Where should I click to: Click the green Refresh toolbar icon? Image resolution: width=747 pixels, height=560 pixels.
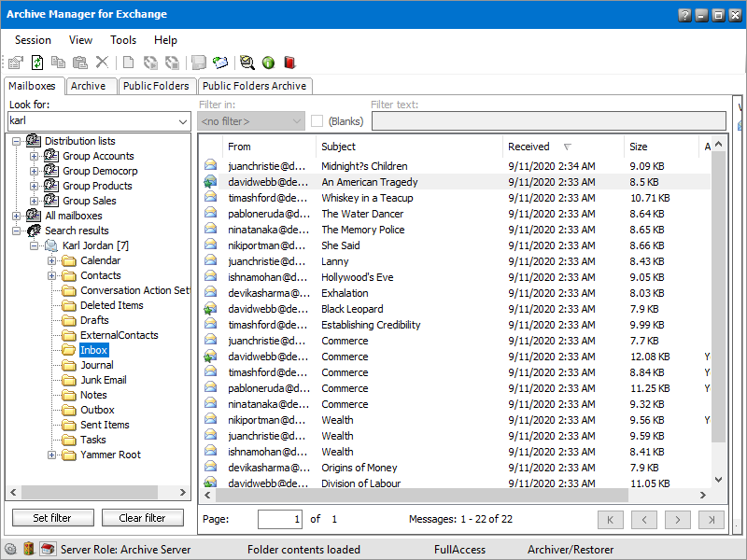click(x=37, y=63)
